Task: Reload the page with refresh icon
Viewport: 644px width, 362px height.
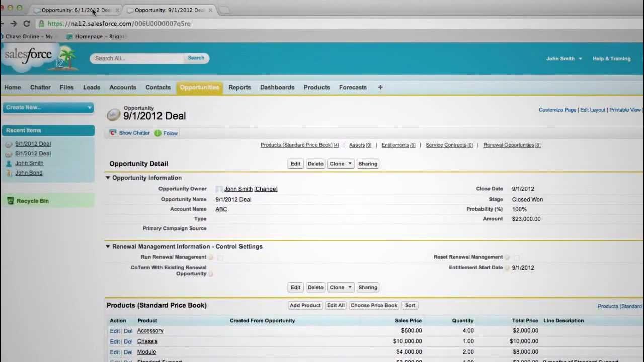Action: pyautogui.click(x=27, y=23)
